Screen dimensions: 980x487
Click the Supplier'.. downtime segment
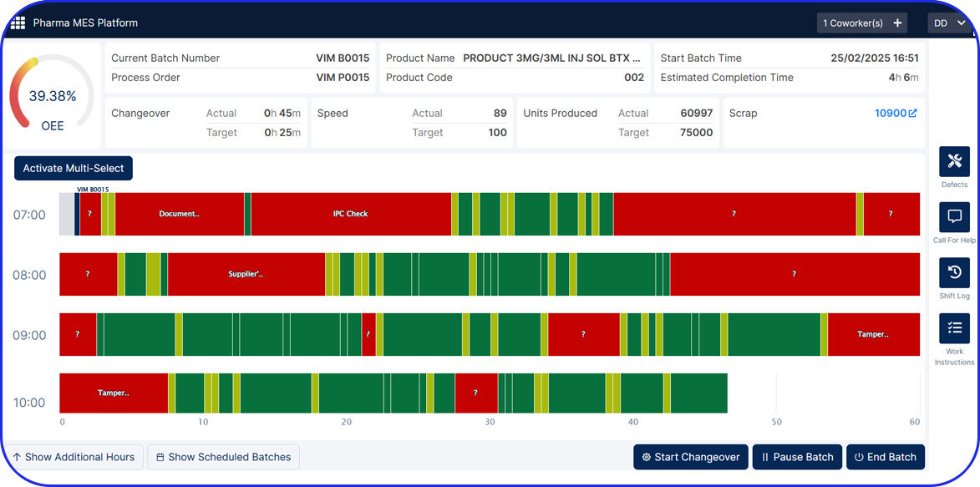(x=246, y=274)
